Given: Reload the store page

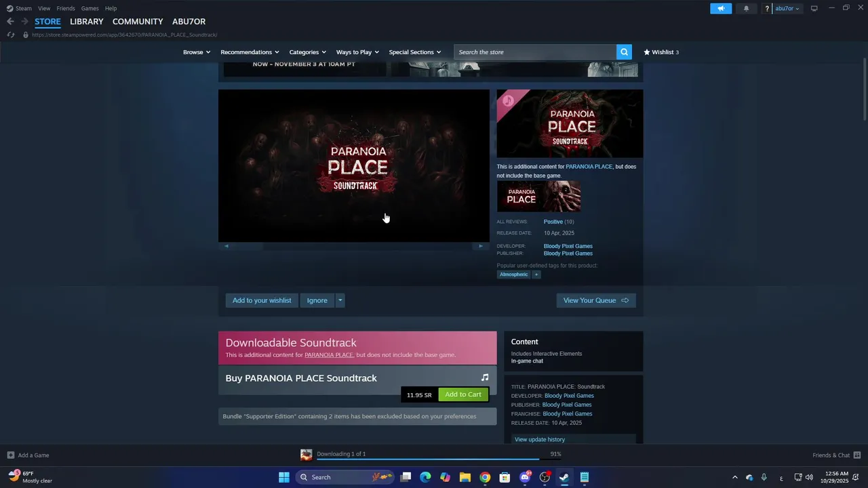Looking at the screenshot, I should pos(10,35).
